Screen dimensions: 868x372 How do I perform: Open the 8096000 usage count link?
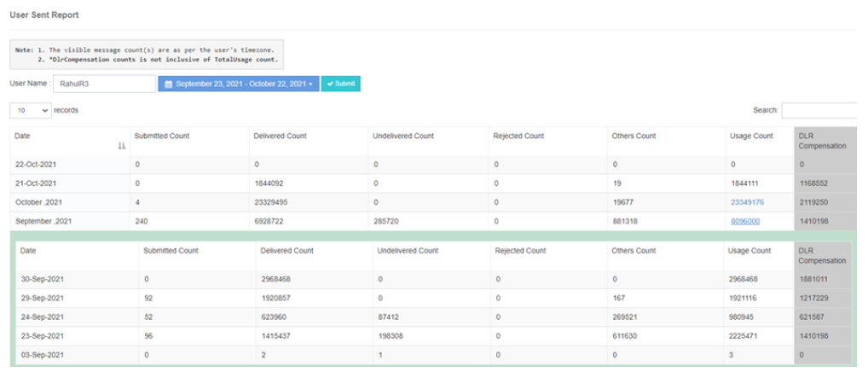coord(745,221)
